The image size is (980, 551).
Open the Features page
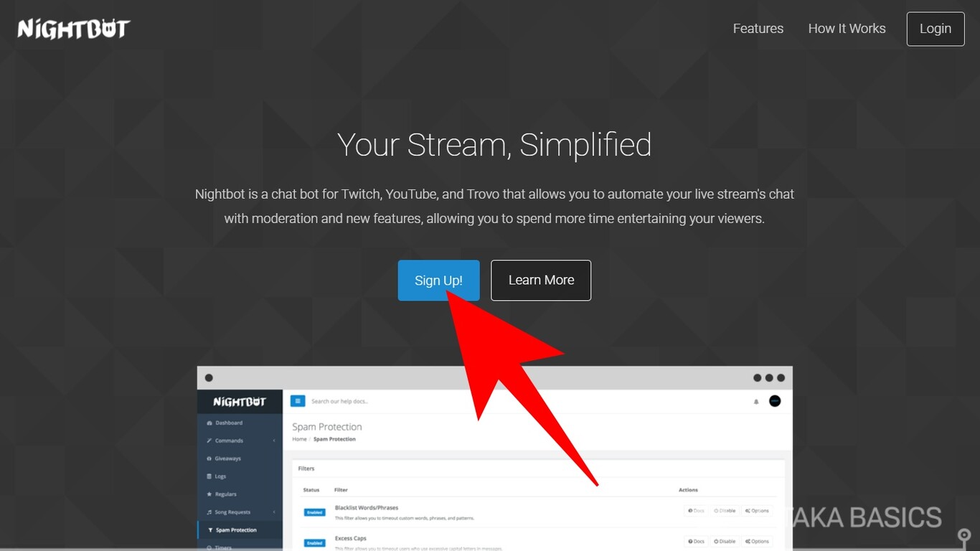pos(758,29)
